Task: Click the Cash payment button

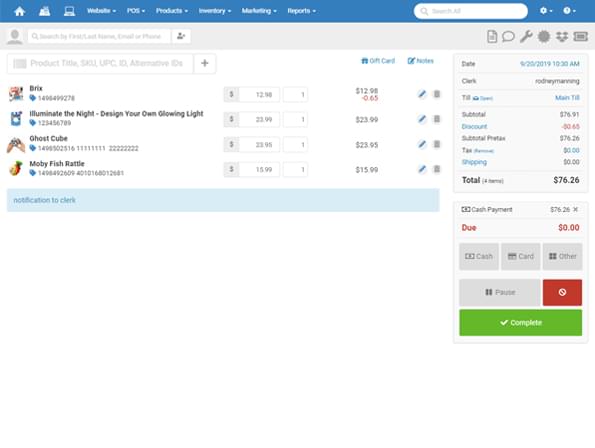Action: (x=479, y=256)
